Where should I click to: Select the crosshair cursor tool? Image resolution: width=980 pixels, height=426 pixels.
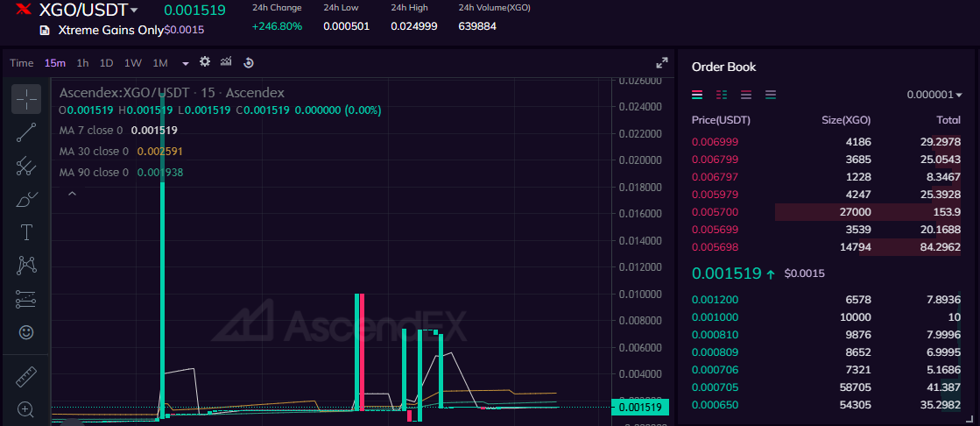coord(26,98)
